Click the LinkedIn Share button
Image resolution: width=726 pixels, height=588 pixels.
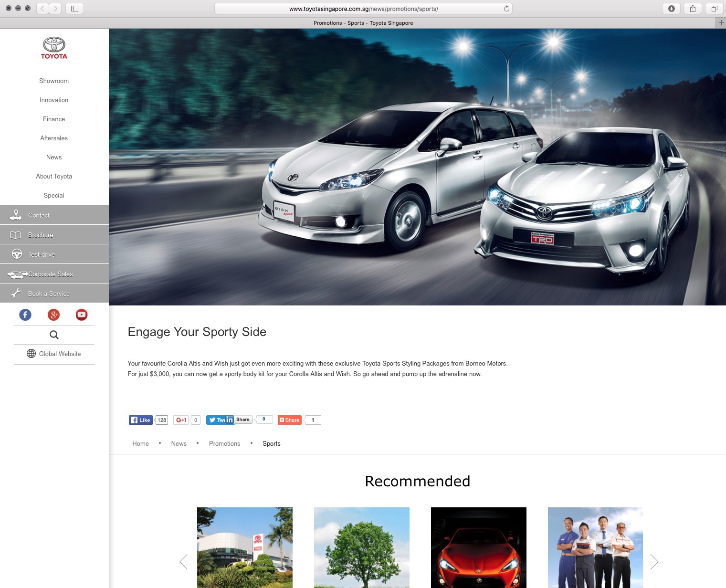tap(239, 420)
